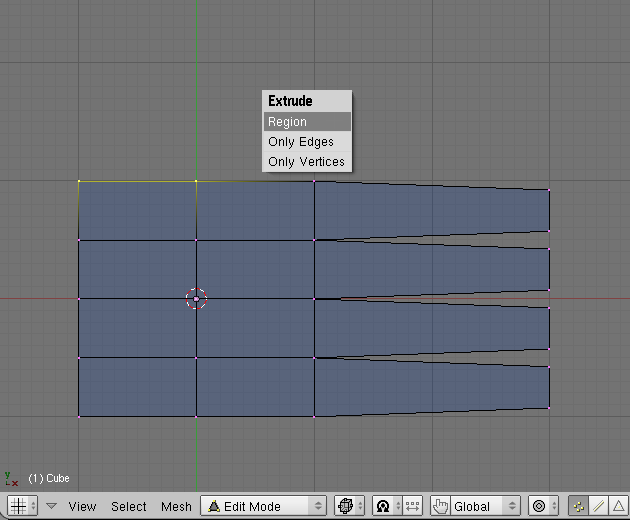The image size is (630, 520).
Task: Click the selected yellow top-left vertex
Action: coord(79,181)
